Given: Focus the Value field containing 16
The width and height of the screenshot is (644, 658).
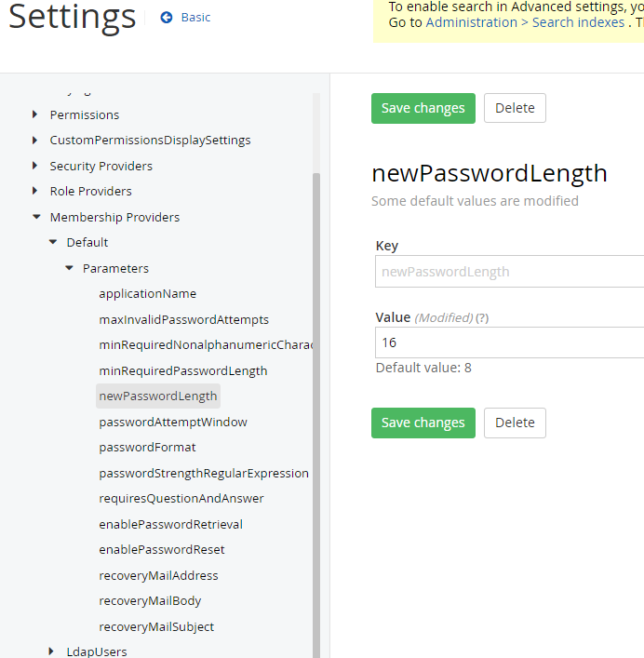Looking at the screenshot, I should point(509,342).
